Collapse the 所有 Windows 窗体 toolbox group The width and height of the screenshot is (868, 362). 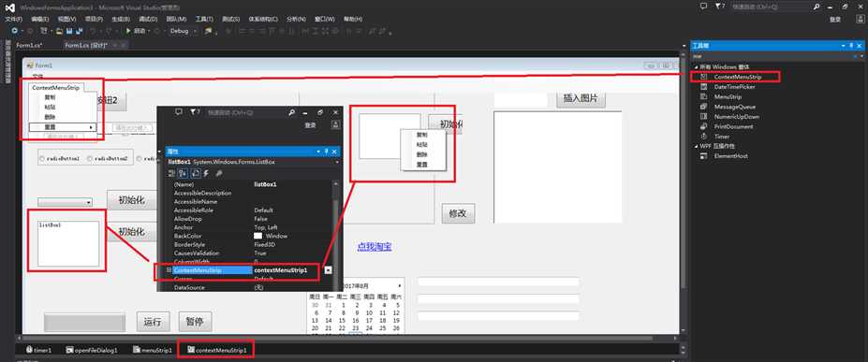[696, 66]
